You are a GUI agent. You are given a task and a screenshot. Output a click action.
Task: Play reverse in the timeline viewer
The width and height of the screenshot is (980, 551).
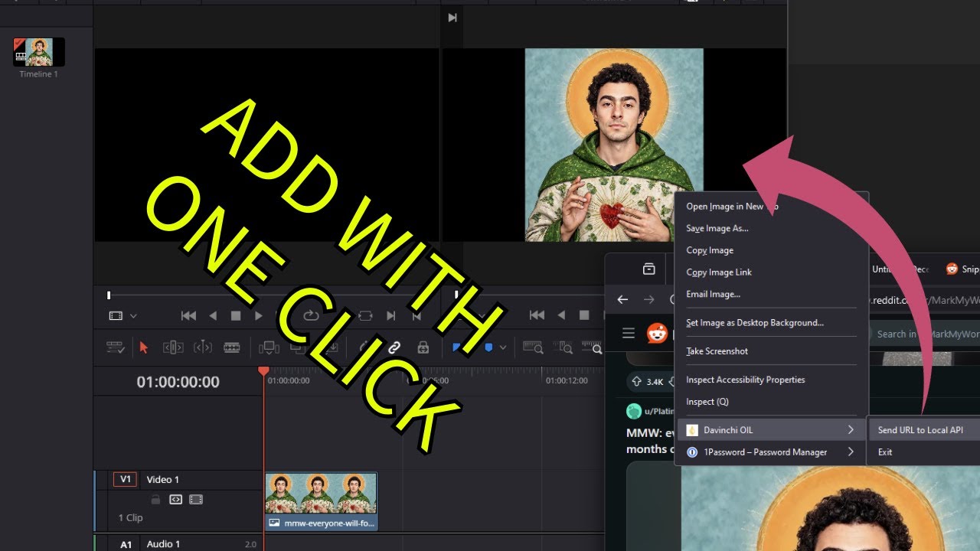tap(561, 315)
